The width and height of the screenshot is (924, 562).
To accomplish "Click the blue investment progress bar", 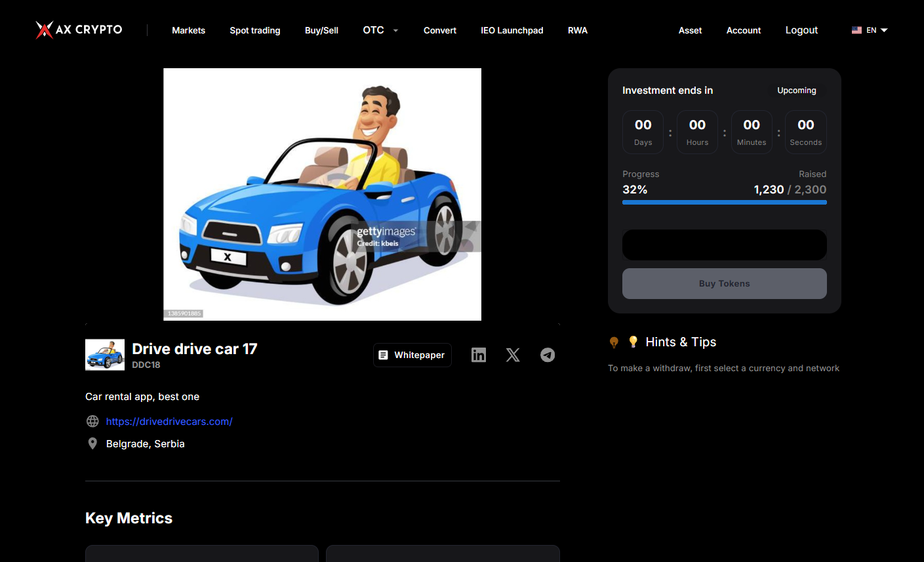I will (725, 203).
